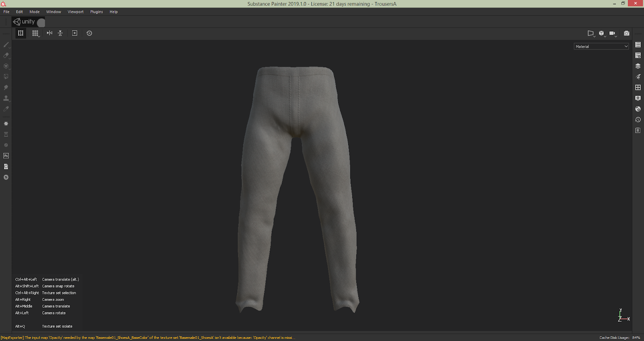This screenshot has width=644, height=341.
Task: Select the Material Picker eyedropper
Action: (6, 109)
